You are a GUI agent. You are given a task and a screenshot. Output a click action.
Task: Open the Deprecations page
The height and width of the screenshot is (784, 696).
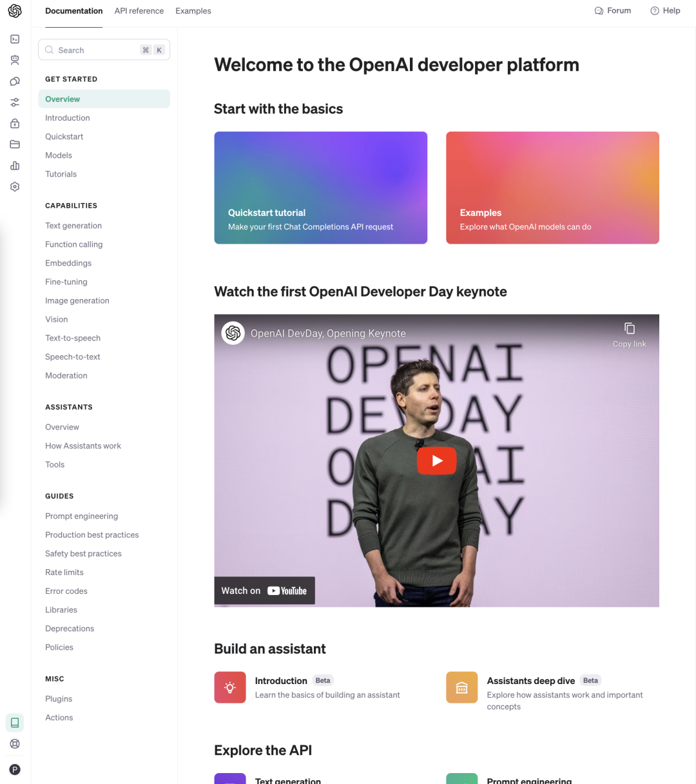point(70,628)
